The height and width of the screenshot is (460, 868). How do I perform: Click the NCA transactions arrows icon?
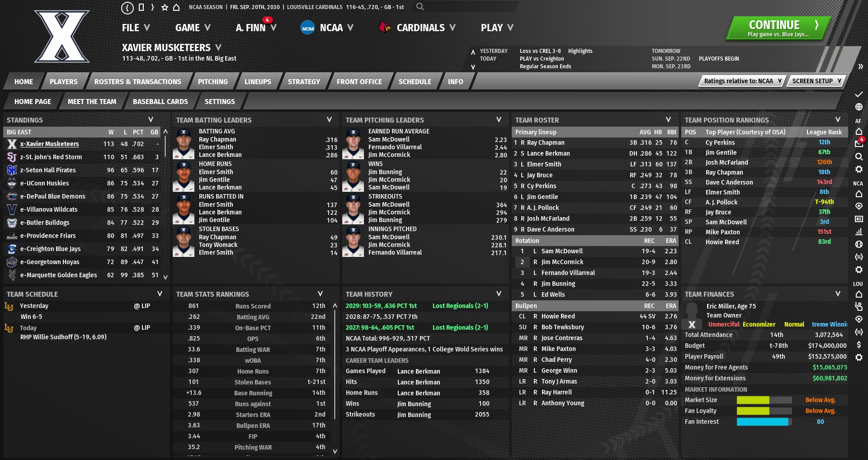[x=859, y=257]
